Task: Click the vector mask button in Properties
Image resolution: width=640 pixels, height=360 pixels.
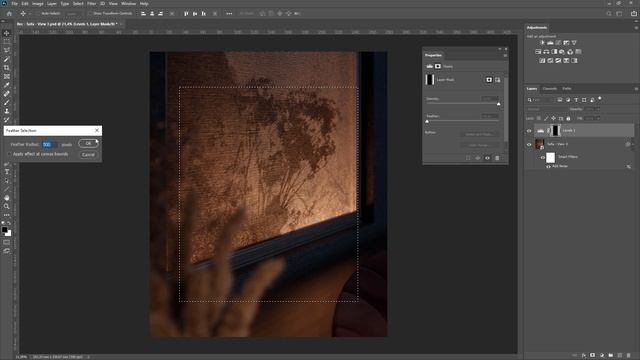Action: pos(498,80)
